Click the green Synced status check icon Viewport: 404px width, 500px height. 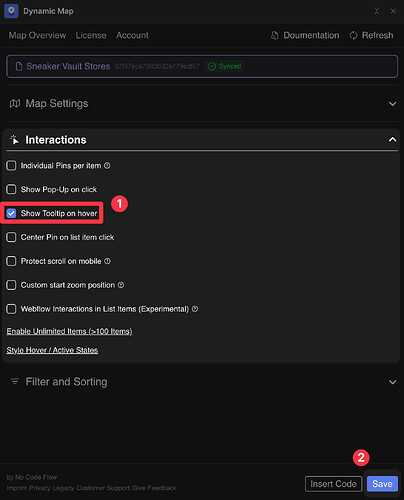coord(212,66)
